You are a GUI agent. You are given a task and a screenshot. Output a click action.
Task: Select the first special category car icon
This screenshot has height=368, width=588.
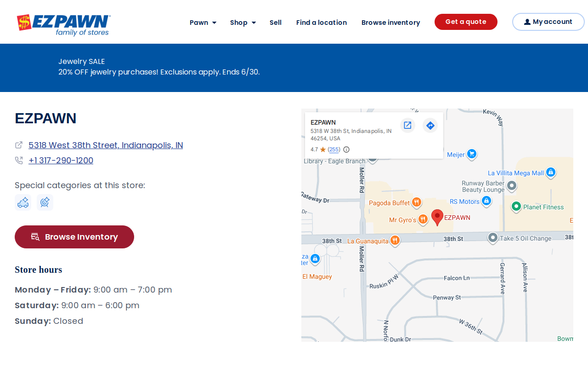tap(23, 202)
